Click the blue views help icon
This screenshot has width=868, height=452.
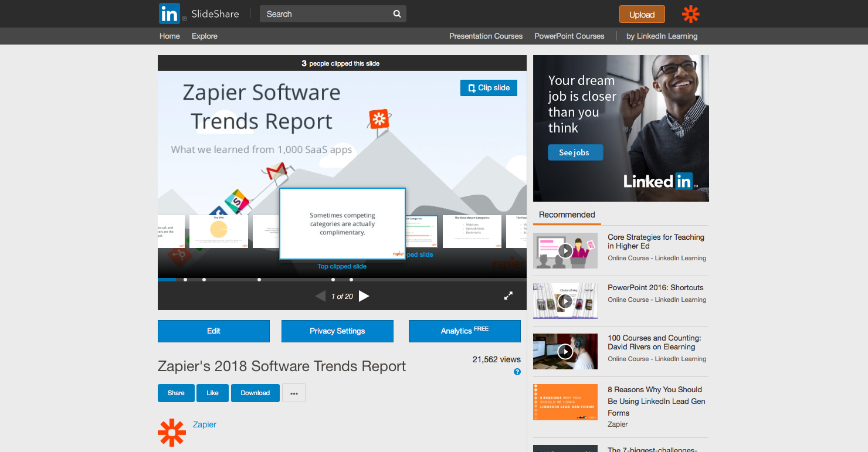tap(517, 372)
